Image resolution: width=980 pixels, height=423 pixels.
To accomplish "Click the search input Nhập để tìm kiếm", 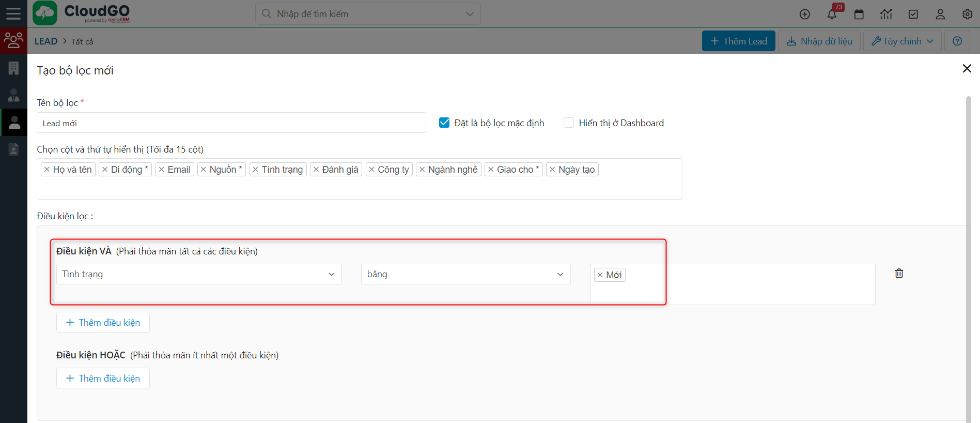I will pyautogui.click(x=368, y=13).
